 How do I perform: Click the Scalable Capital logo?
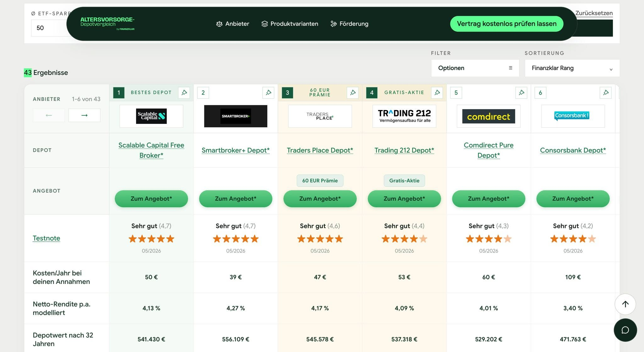(151, 116)
